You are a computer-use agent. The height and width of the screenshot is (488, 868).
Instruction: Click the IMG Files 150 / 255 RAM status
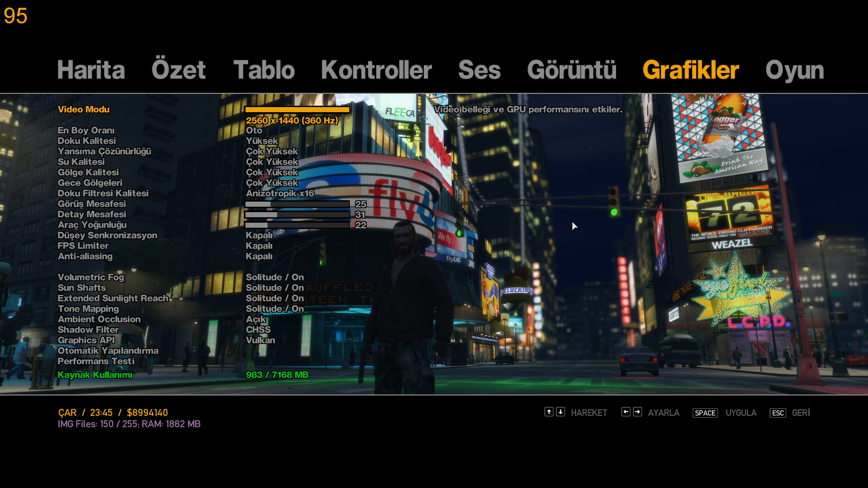click(129, 424)
